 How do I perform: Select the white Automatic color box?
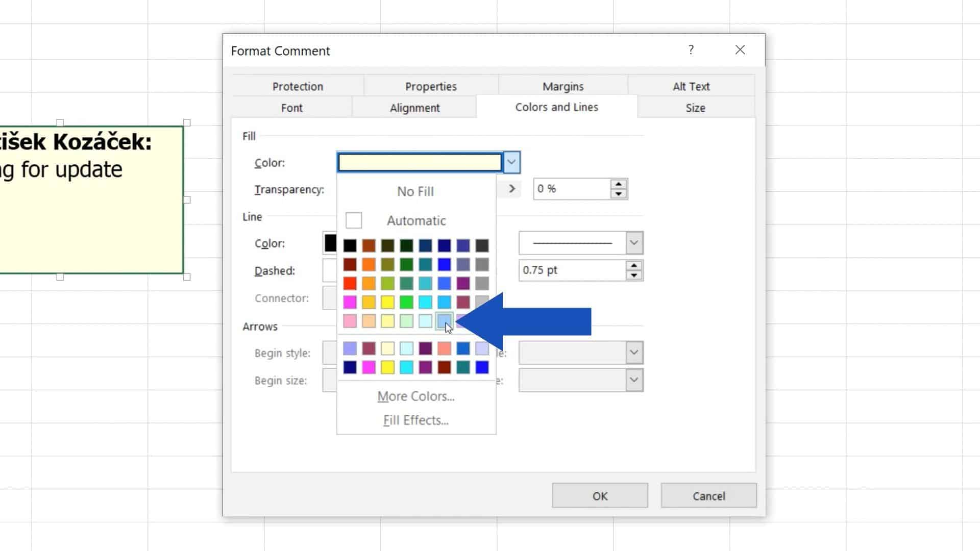click(354, 220)
